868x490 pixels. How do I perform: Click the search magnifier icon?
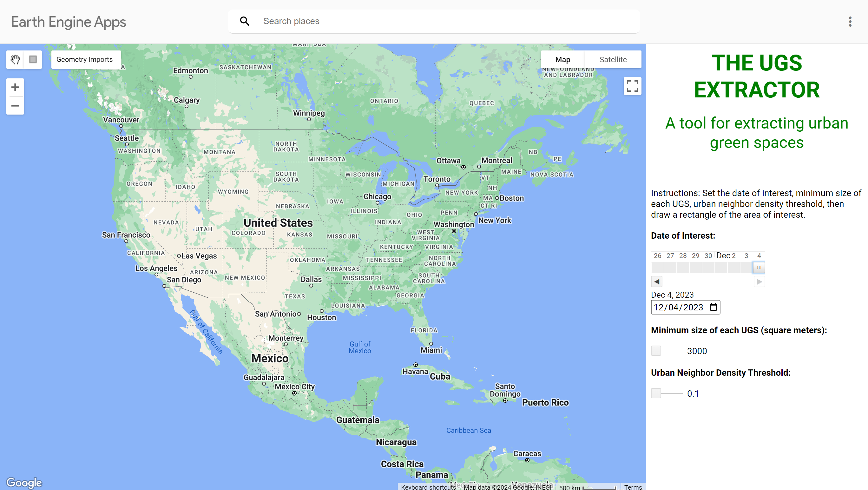[x=245, y=21]
